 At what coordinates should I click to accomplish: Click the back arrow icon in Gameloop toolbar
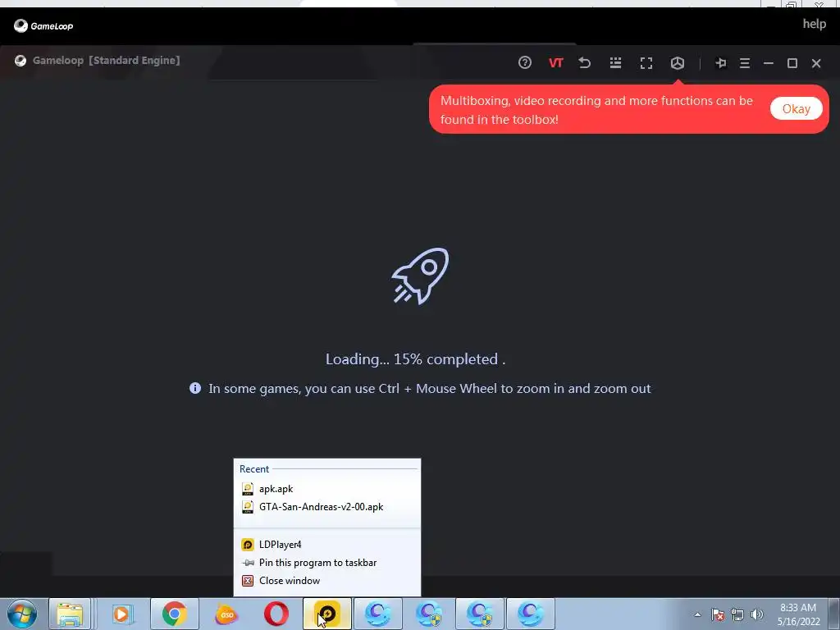[584, 62]
